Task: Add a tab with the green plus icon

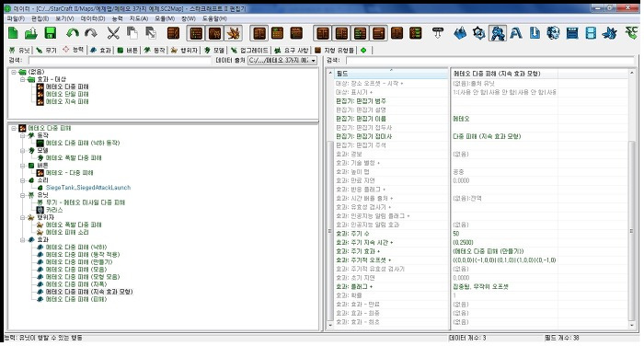Action: (363, 50)
